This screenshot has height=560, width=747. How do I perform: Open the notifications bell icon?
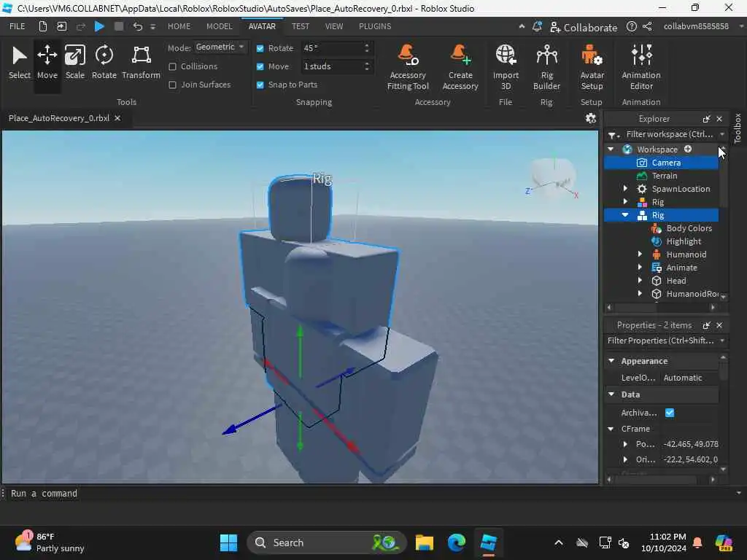coord(537,27)
